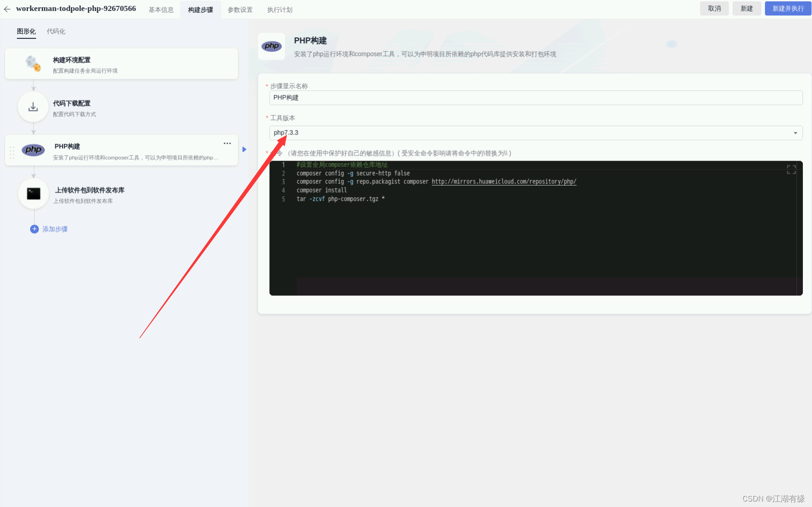Click the 上传软件包到软件发布库 terminal icon
The width and height of the screenshot is (812, 507).
tap(33, 194)
